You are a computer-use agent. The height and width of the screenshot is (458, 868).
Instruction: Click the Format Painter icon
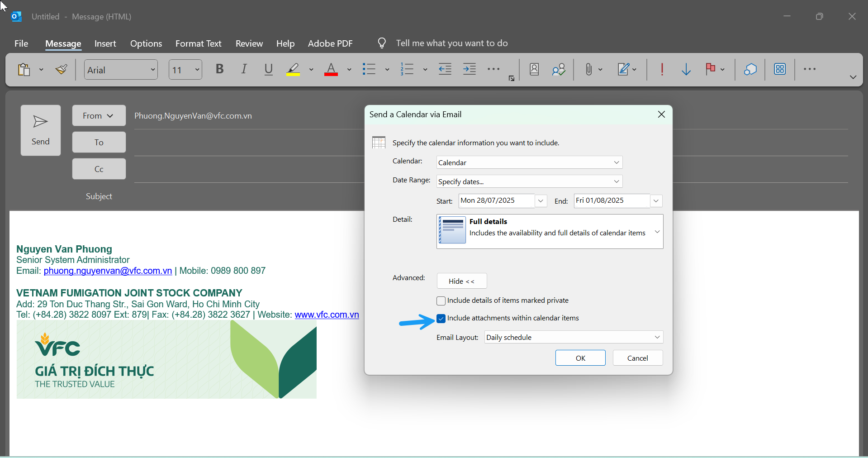[x=62, y=69]
